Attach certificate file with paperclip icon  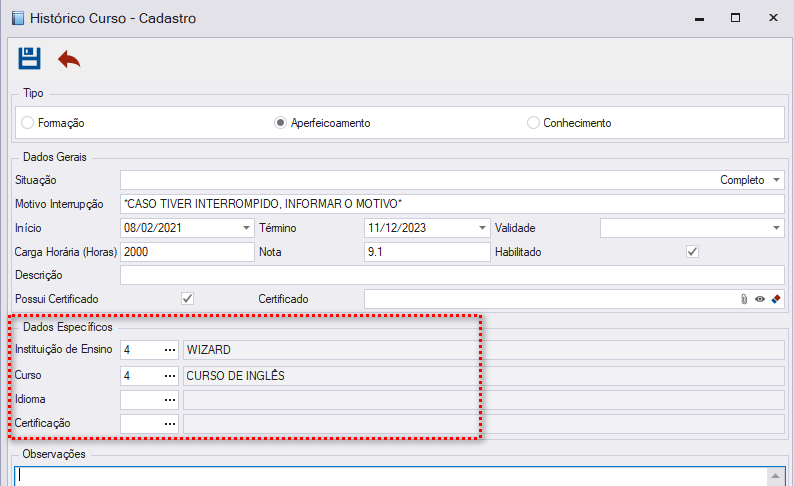click(744, 299)
